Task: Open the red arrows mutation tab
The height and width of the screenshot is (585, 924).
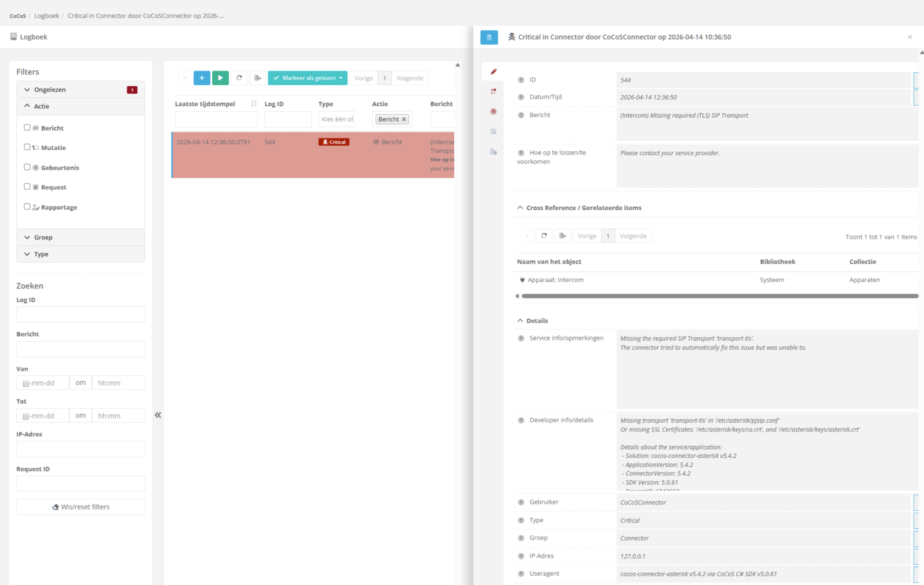Action: [493, 91]
